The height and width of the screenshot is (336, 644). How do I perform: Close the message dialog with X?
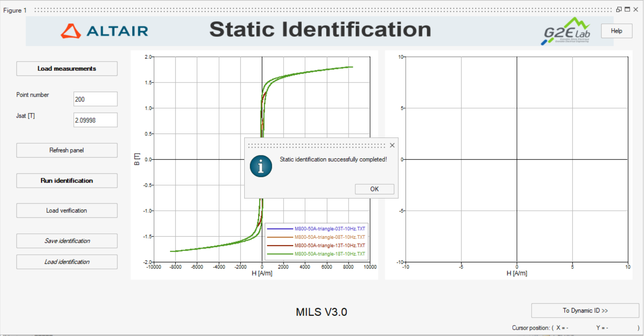pos(392,145)
